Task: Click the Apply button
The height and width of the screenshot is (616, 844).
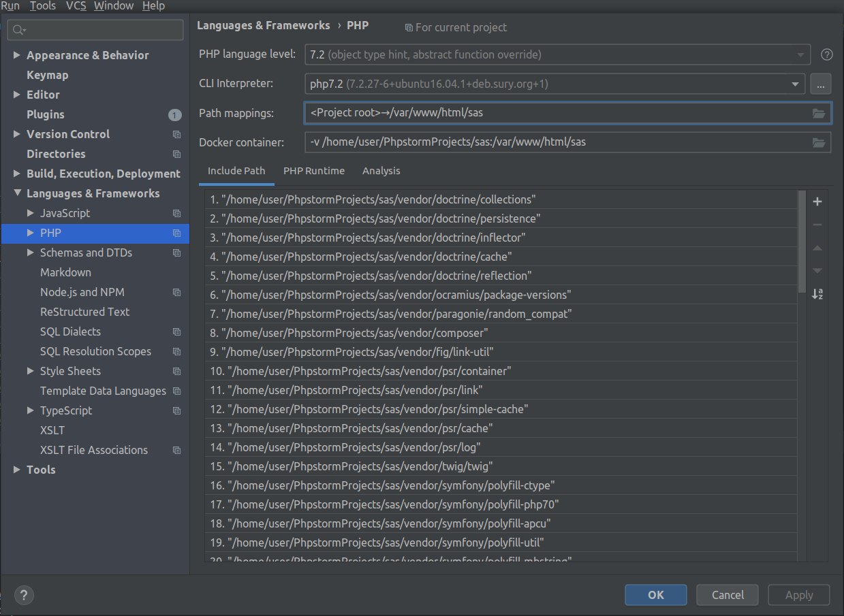Action: tap(799, 594)
